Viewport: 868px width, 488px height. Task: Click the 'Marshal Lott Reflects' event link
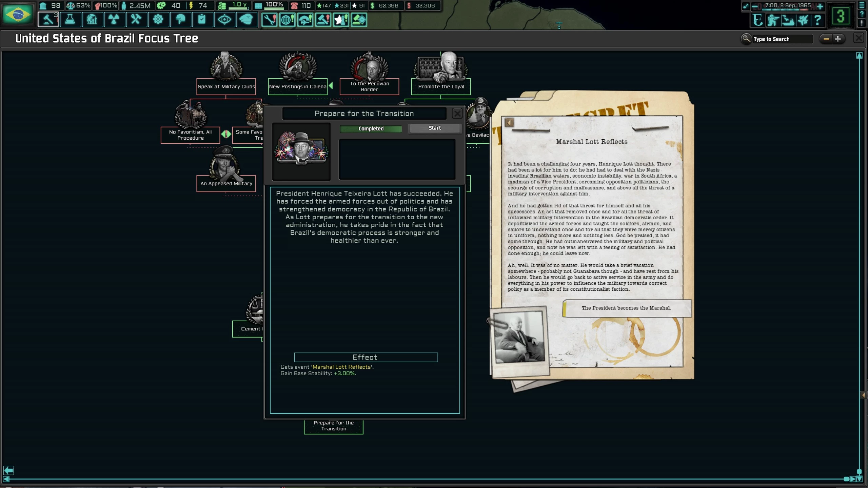tap(341, 367)
